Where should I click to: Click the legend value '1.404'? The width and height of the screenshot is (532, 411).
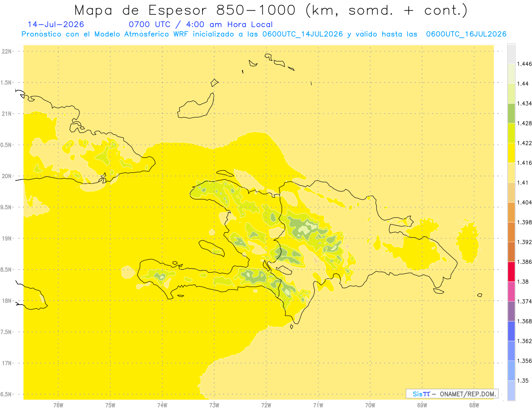525,202
